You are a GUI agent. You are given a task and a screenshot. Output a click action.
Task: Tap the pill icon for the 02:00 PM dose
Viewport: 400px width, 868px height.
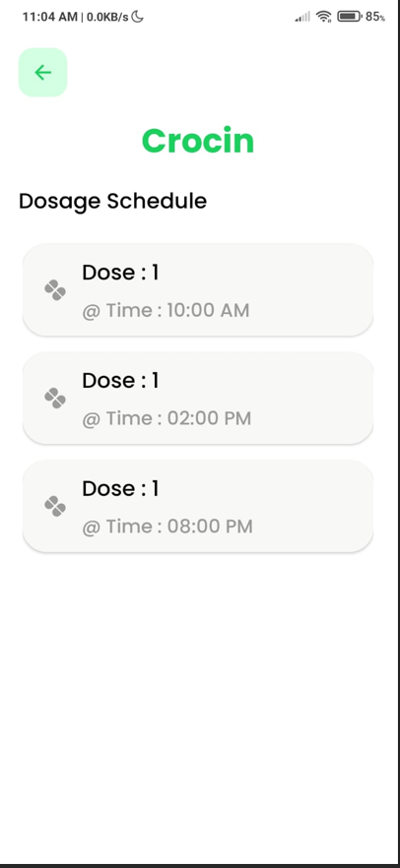pos(55,398)
